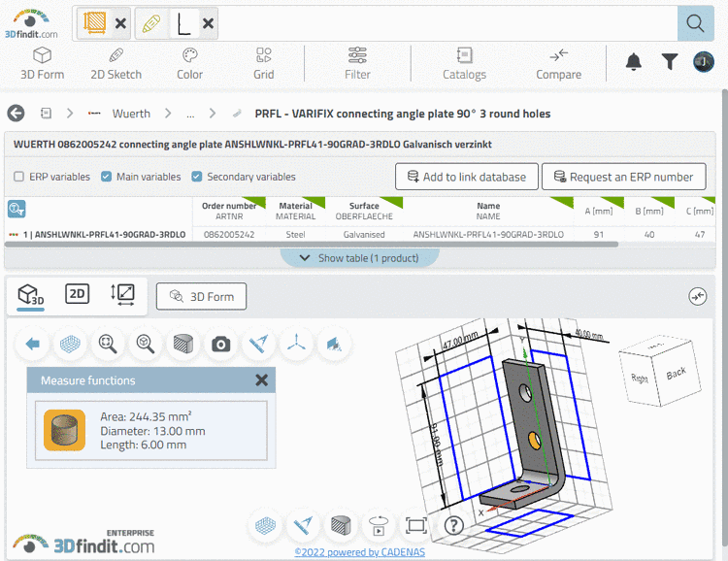
Task: Open the Color search option
Action: point(190,64)
